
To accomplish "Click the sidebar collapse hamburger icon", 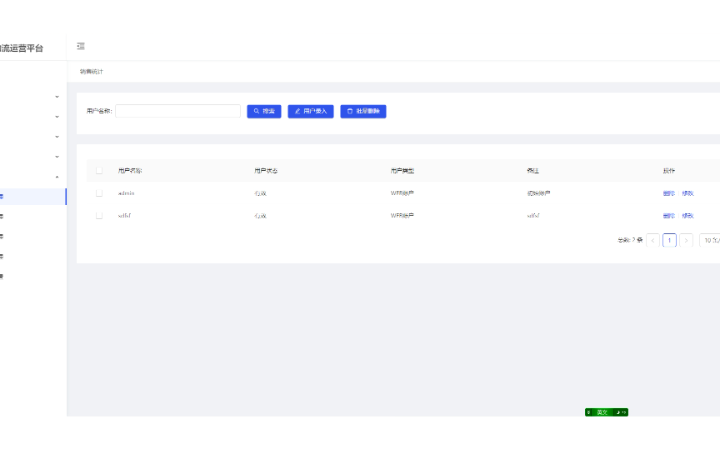I will tap(81, 46).
